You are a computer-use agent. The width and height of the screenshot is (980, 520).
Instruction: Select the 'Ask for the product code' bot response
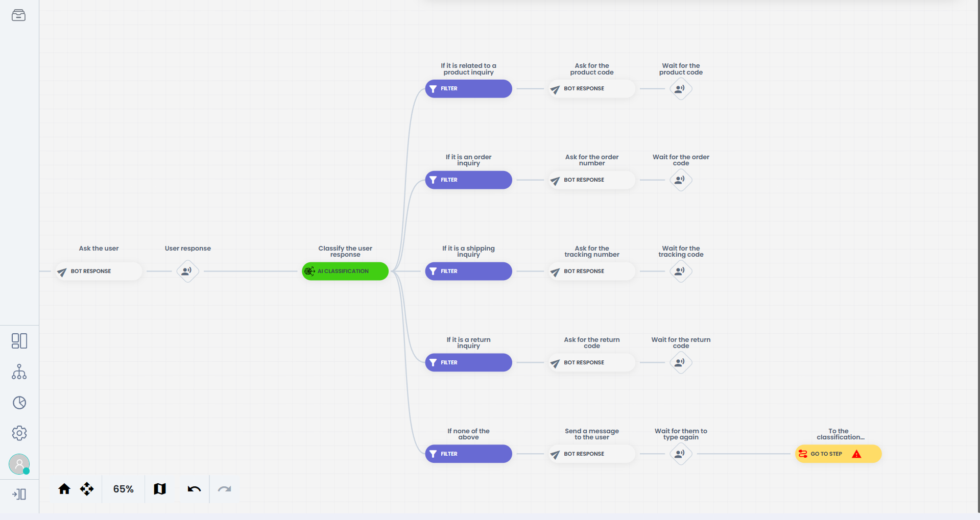click(592, 89)
